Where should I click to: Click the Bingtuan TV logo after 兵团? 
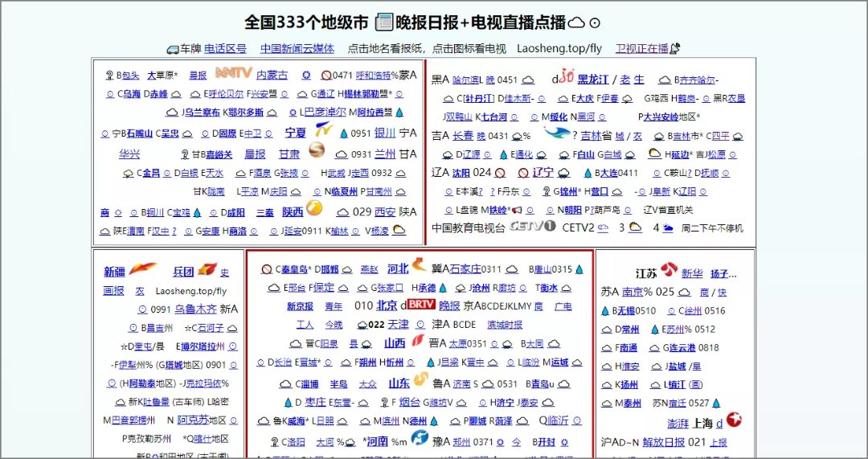point(207,268)
